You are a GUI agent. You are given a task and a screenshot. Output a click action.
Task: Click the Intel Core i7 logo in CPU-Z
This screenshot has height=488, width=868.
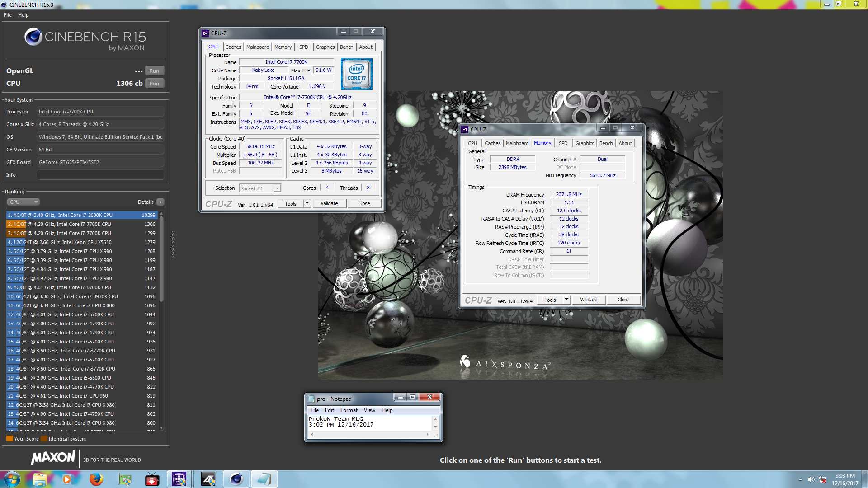coord(356,74)
